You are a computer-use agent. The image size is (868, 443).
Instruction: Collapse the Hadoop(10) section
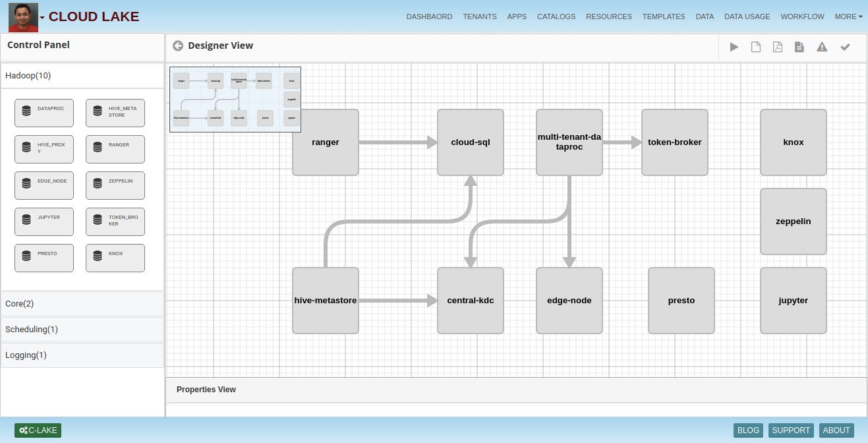[82, 76]
